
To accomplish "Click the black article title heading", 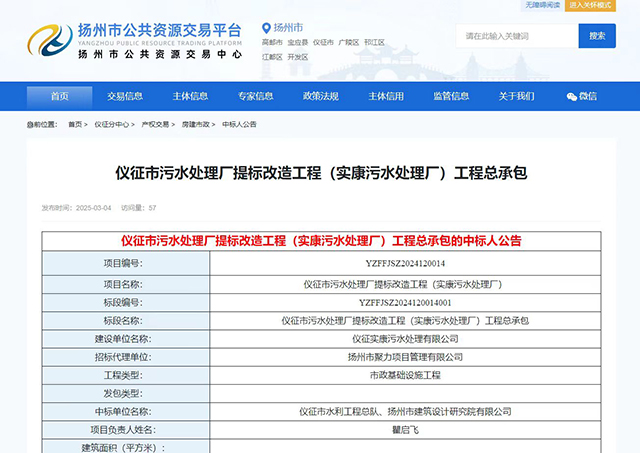I will [321, 173].
